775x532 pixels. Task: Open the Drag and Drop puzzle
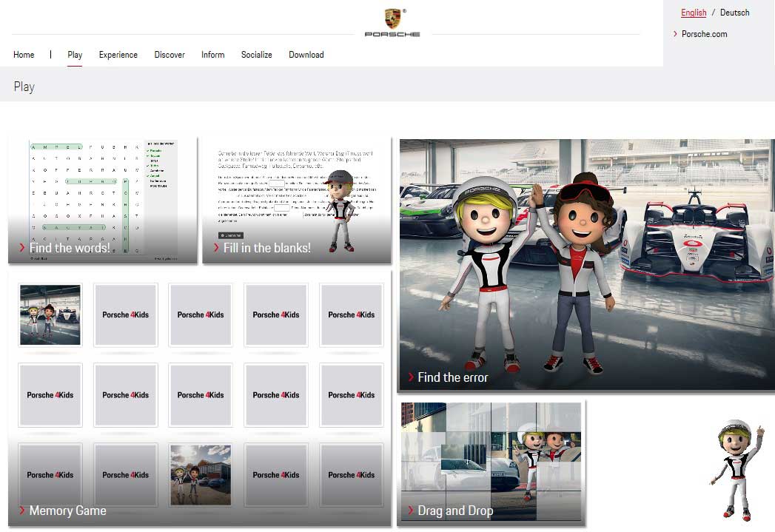click(x=454, y=511)
